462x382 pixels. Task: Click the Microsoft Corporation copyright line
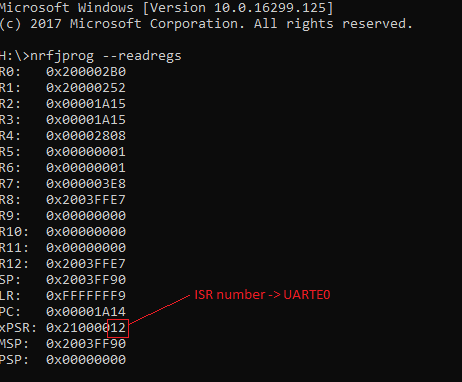pyautogui.click(x=206, y=24)
